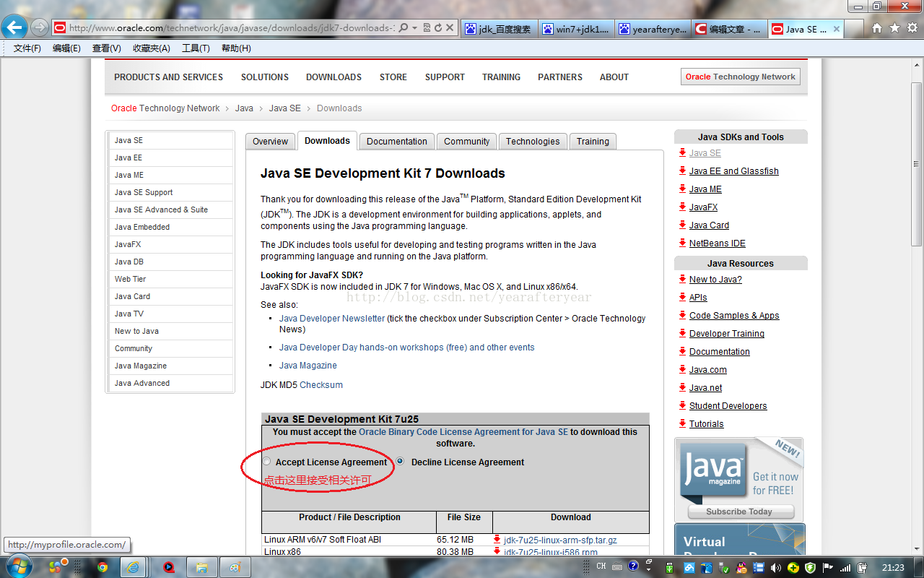Screen dimensions: 924x578
Task: Refresh the page using the reload icon
Action: [x=438, y=28]
